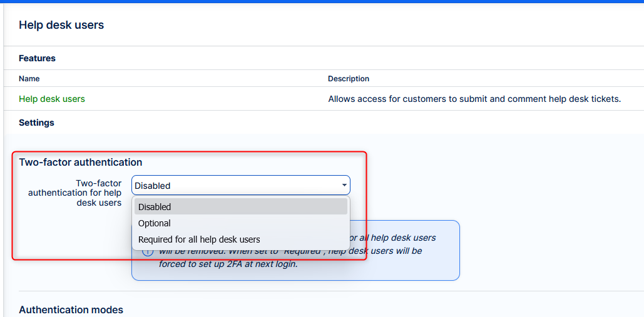
Task: Click the bold Two-factor authentication heading
Action: point(81,163)
